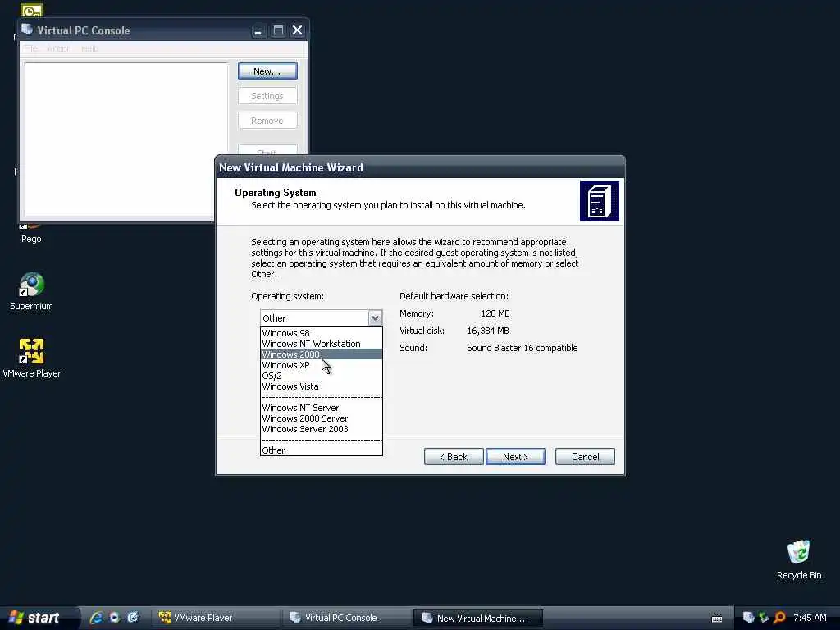Maximize the Virtual PC Console window
Viewport: 840px width, 630px height.
pos(278,30)
